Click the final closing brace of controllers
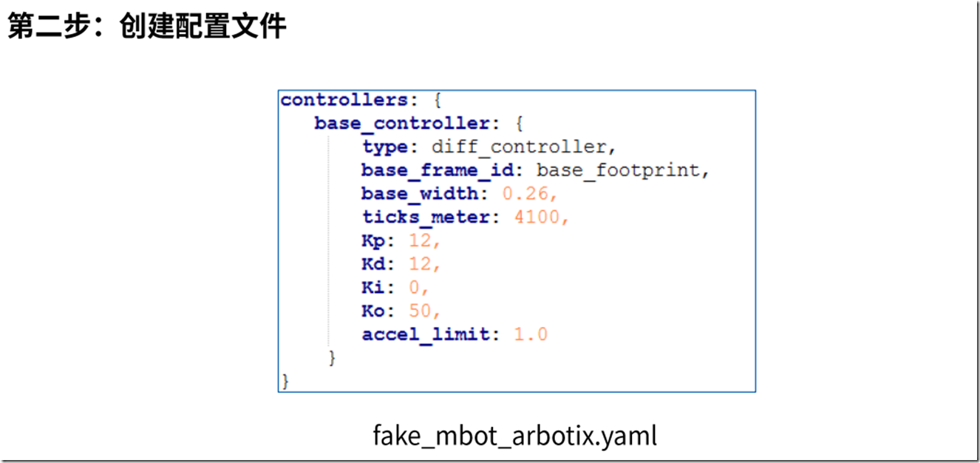Screen dimensions: 980x463 pos(285,382)
